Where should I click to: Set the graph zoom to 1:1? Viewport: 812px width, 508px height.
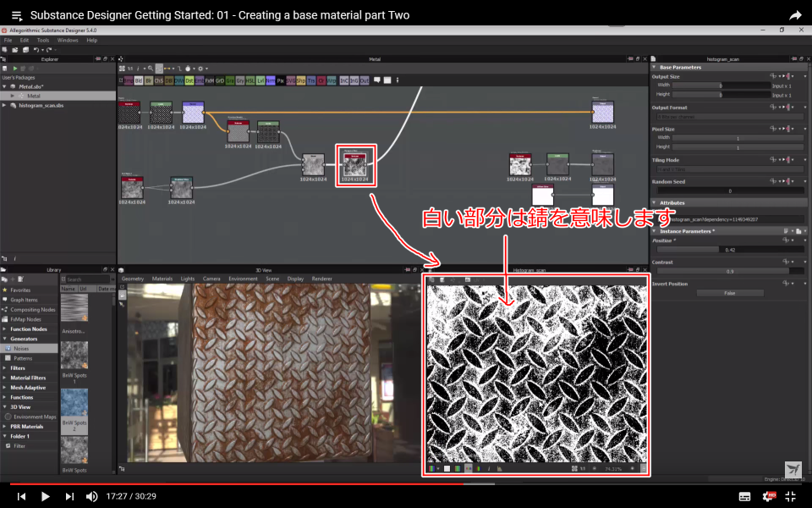coord(130,69)
